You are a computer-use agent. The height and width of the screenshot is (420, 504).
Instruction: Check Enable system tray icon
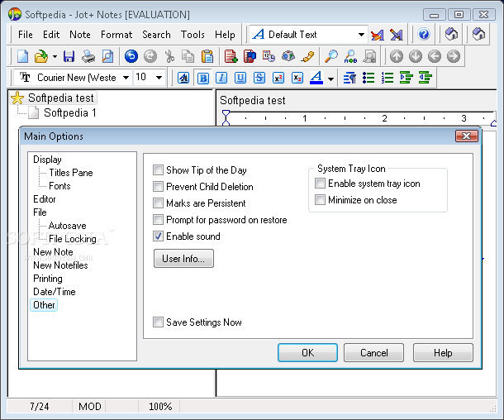320,184
